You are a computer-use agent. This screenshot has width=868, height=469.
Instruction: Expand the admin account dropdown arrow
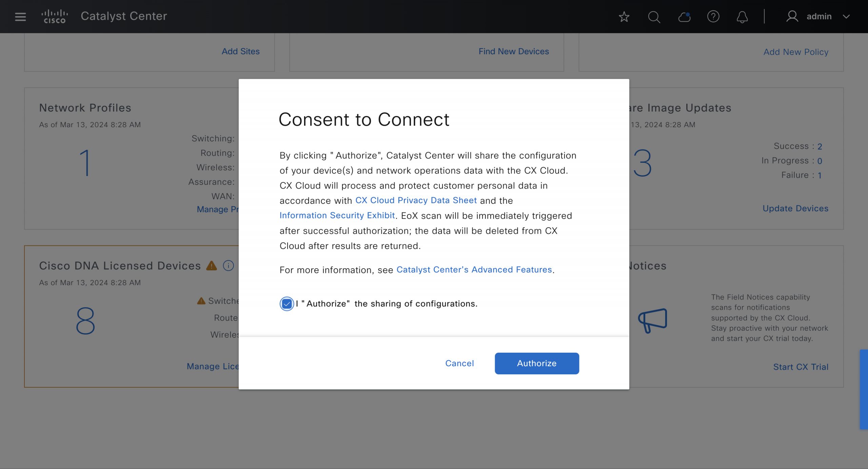[846, 17]
